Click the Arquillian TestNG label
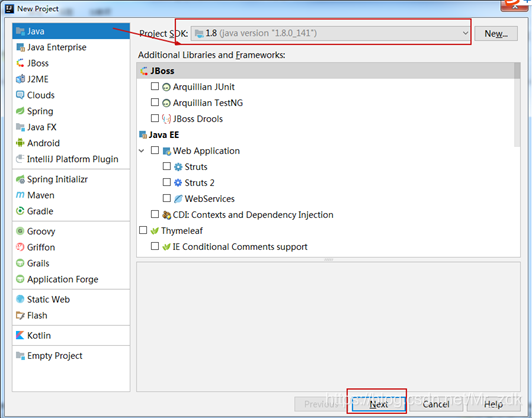The image size is (532, 418). click(x=208, y=103)
